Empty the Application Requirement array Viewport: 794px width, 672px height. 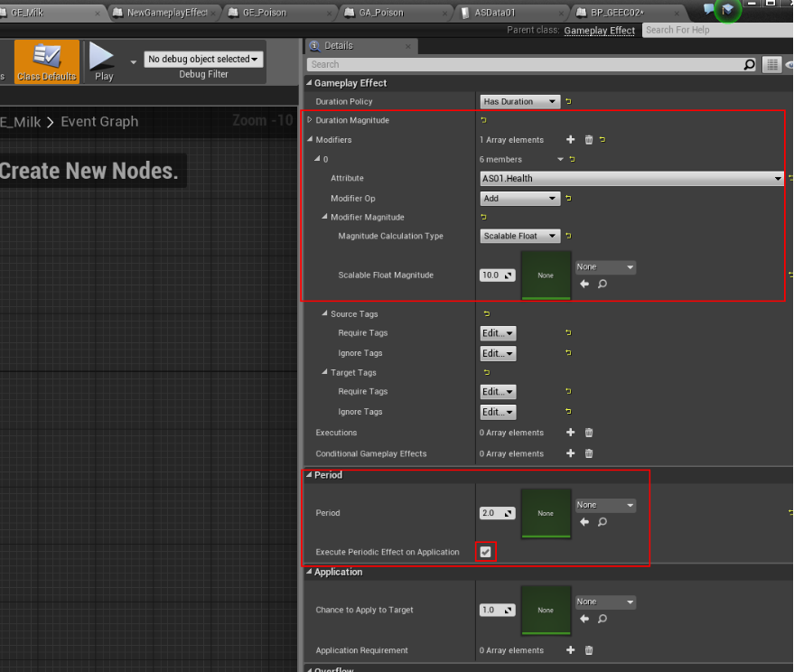click(x=588, y=650)
